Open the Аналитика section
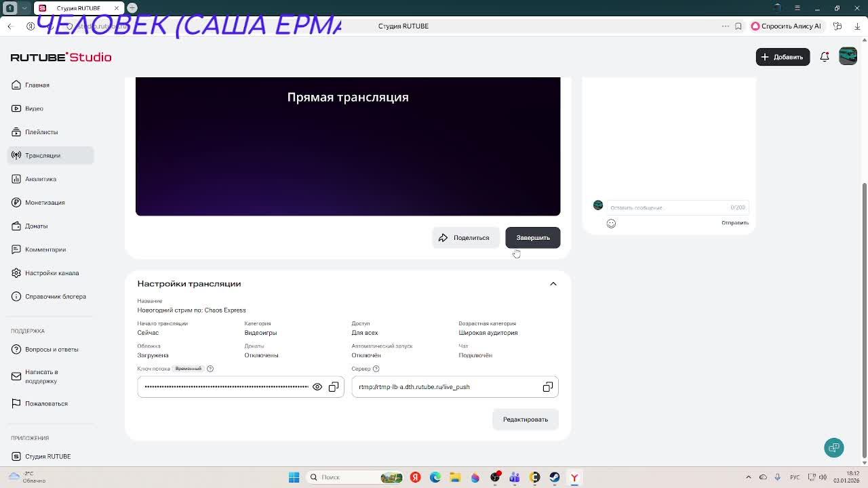The width and height of the screenshot is (868, 488). tap(51, 179)
